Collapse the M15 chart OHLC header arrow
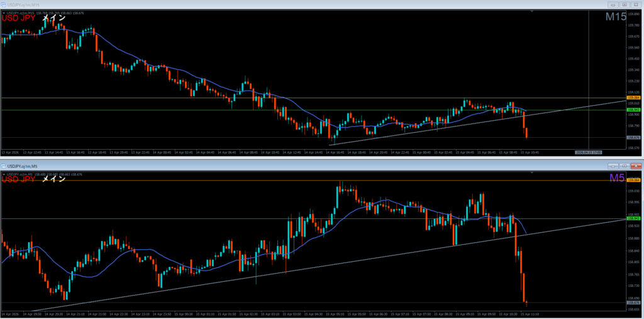This screenshot has width=644, height=319. point(4,13)
